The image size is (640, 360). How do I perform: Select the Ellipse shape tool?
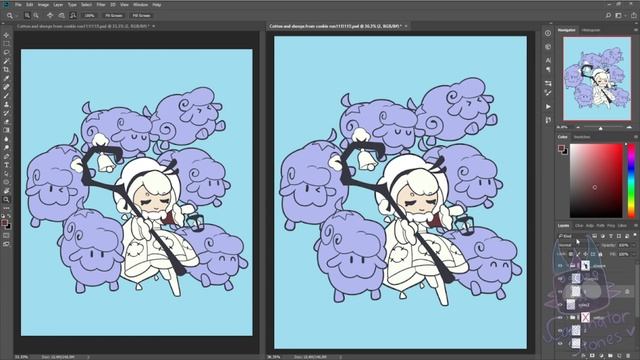coord(6,182)
